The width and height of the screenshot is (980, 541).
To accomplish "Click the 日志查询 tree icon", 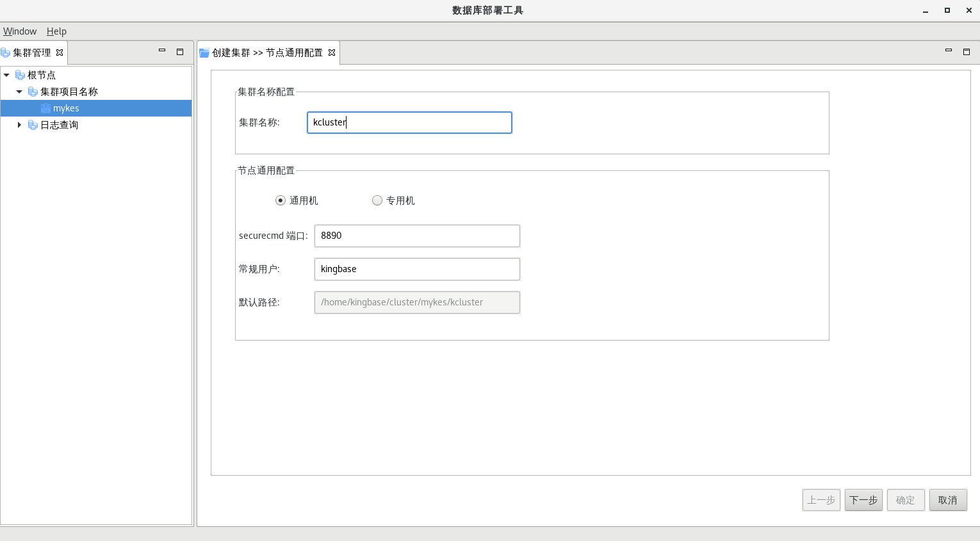I will pos(33,125).
